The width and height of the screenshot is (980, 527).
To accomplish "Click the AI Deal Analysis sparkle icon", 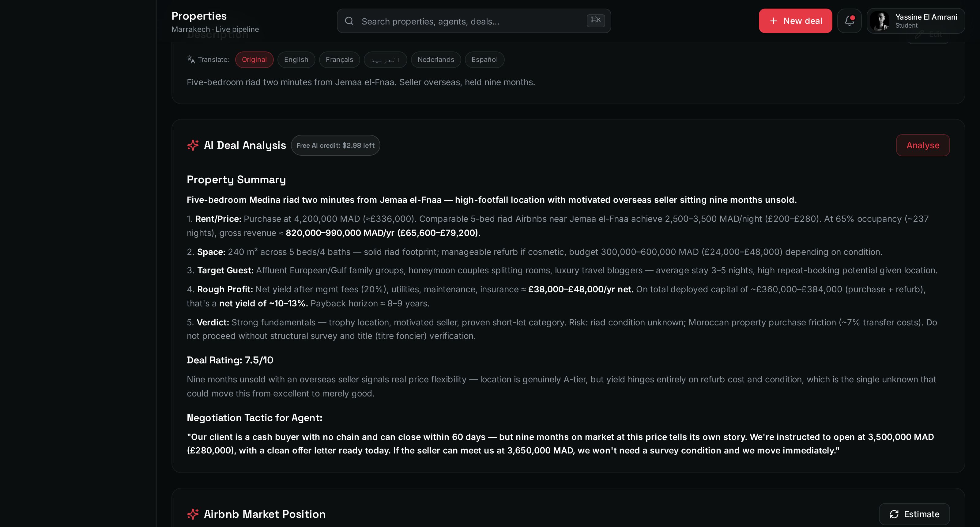I will tap(193, 145).
